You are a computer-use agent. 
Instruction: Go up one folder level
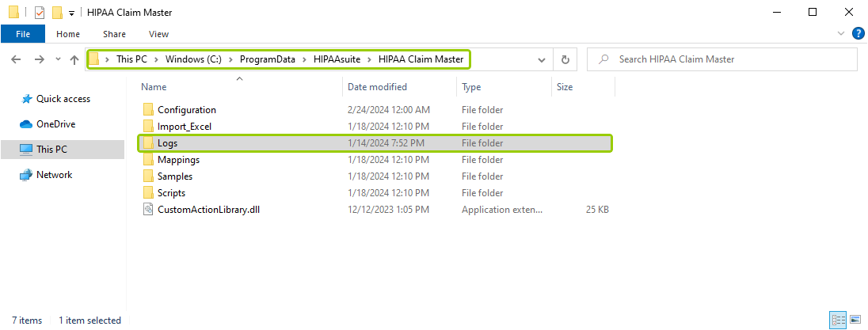click(74, 59)
